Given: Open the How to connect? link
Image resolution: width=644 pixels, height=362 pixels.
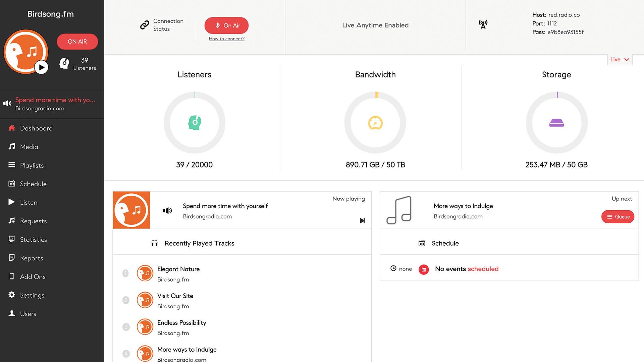Looking at the screenshot, I should [x=226, y=39].
